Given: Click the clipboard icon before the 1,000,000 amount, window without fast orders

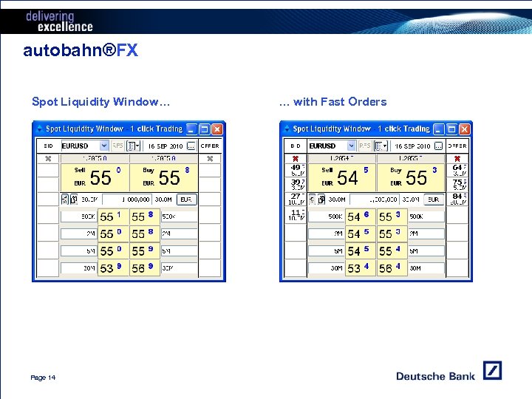Looking at the screenshot, I should coord(74,199).
